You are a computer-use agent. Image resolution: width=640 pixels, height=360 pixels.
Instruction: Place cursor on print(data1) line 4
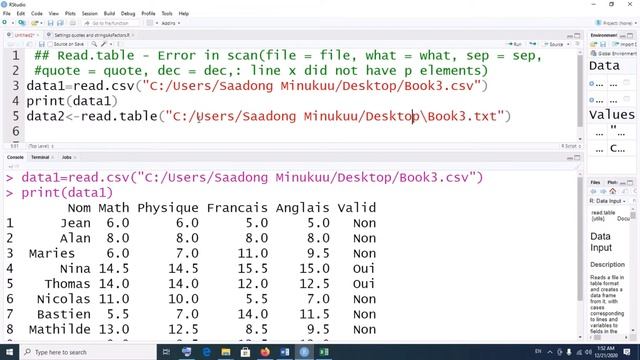[72, 101]
